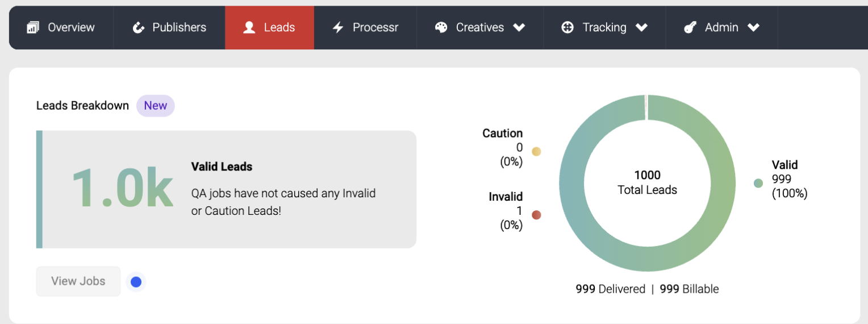
Task: Select the Leads tab
Action: click(270, 27)
